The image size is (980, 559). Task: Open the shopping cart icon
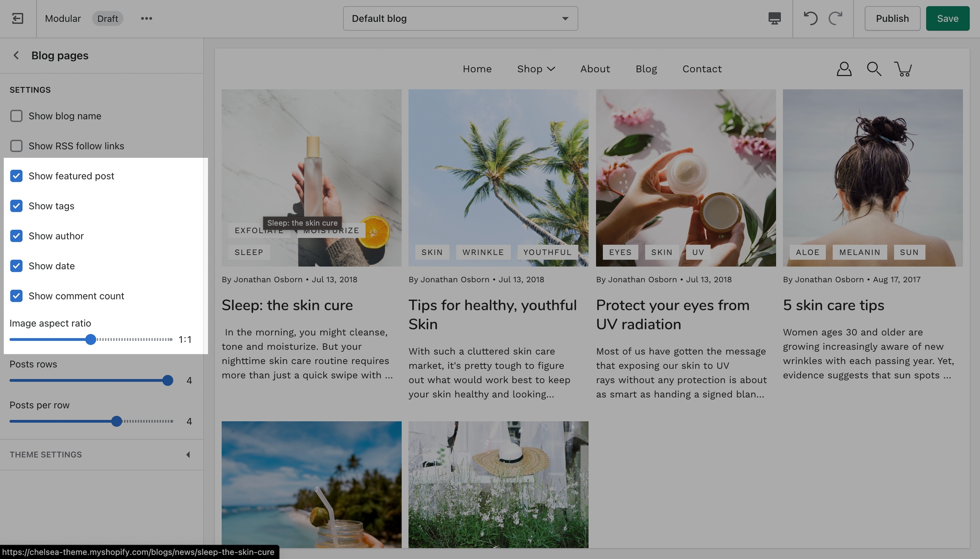[903, 69]
